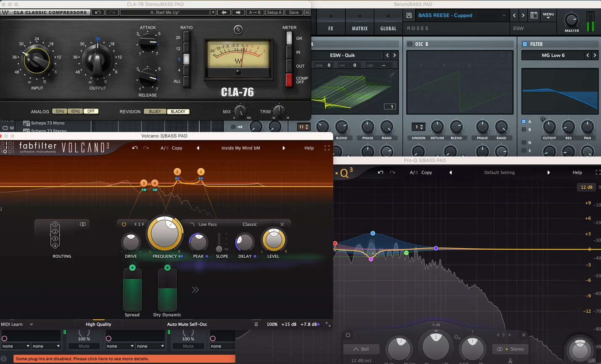Open the Volcano 3 routing diagram
The width and height of the screenshot is (601, 364).
(55, 235)
